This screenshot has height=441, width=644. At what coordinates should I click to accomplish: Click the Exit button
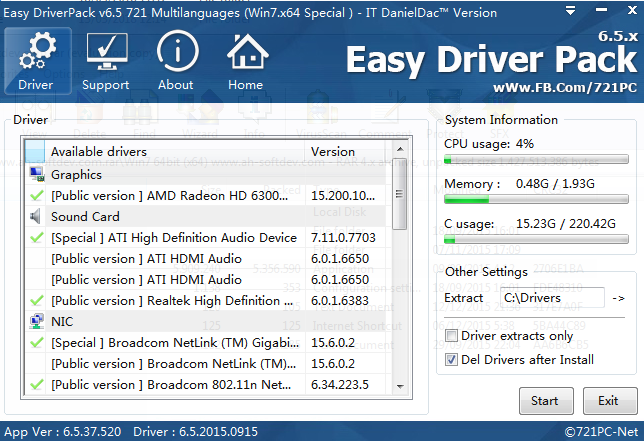pos(610,401)
